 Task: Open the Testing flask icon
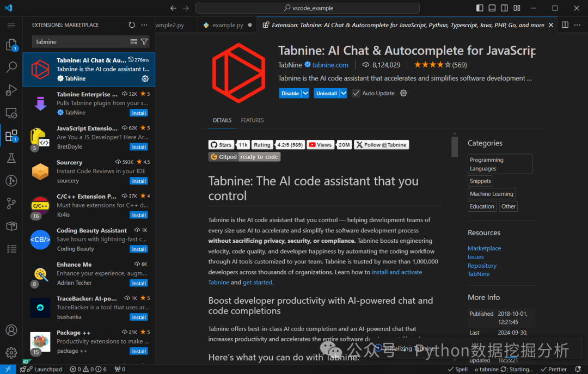pos(11,158)
